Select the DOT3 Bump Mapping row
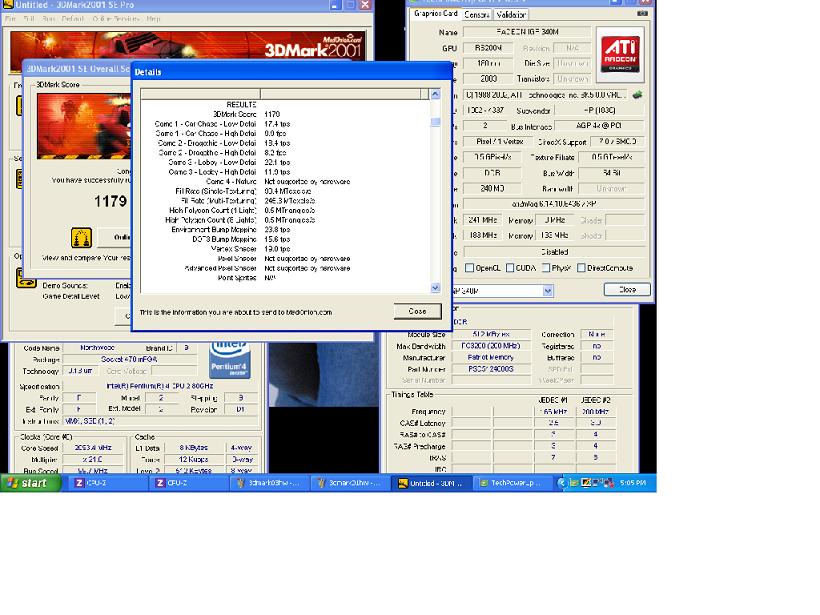Image resolution: width=820 pixels, height=615 pixels. tap(285, 239)
